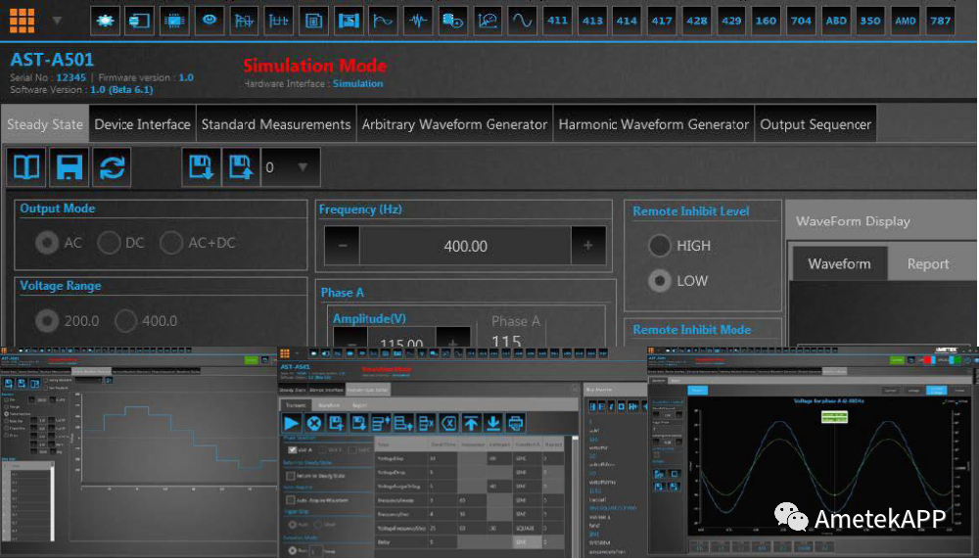
Task: Open the sine wave icon in top toolbar
Action: 522,21
